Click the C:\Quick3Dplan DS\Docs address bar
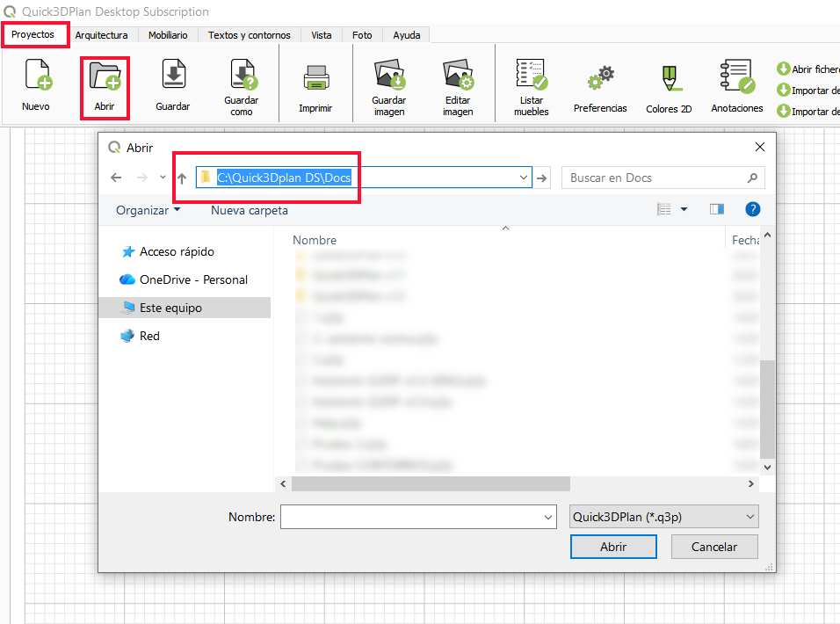Image resolution: width=840 pixels, height=624 pixels. [364, 178]
